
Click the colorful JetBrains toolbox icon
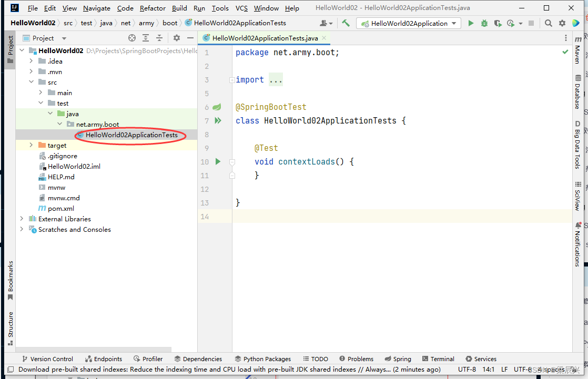click(x=575, y=23)
